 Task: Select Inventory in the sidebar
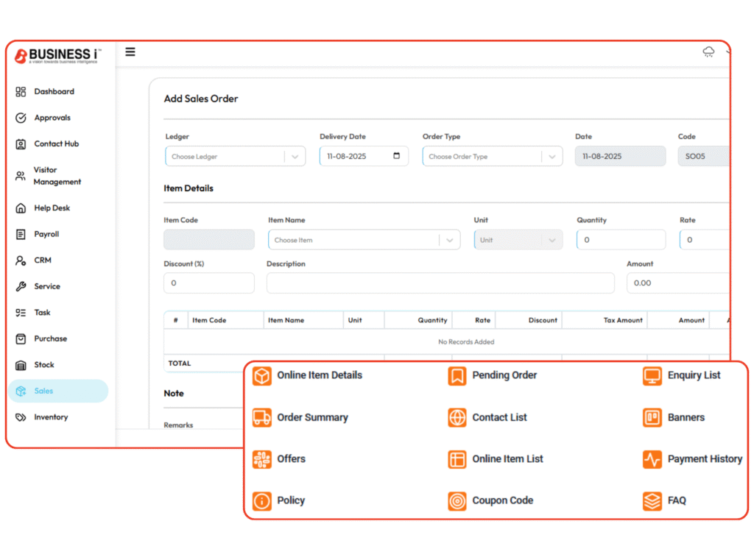(51, 417)
